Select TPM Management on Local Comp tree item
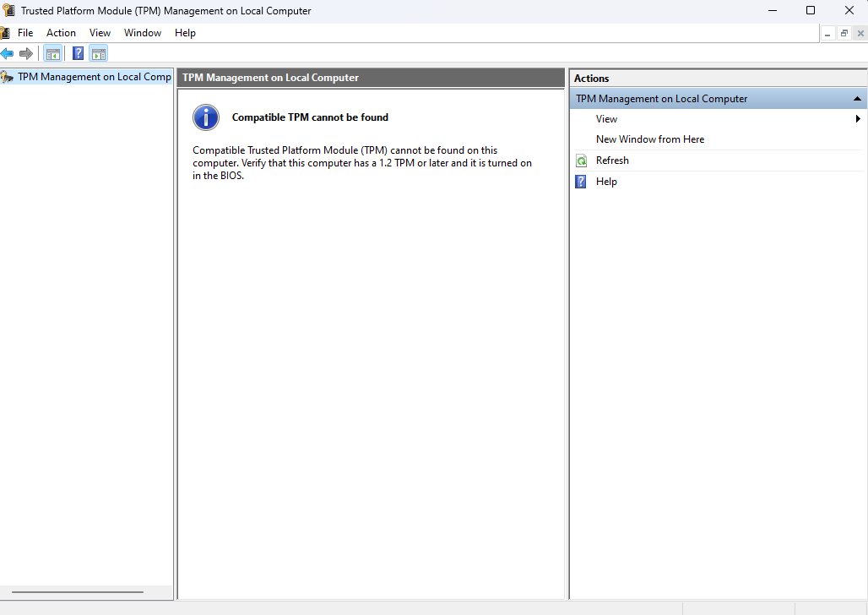868x615 pixels. point(93,76)
